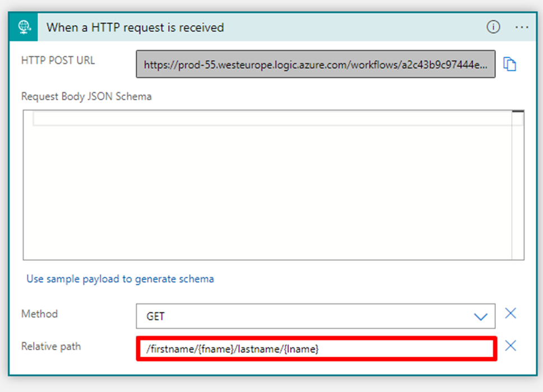Image resolution: width=543 pixels, height=392 pixels.
Task: Click the 'Method' label
Action: point(39,313)
